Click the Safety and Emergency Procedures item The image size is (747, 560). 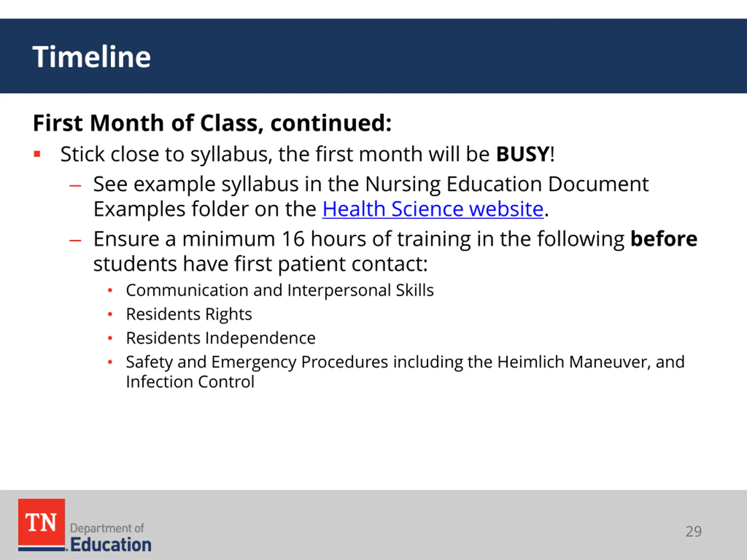click(405, 362)
